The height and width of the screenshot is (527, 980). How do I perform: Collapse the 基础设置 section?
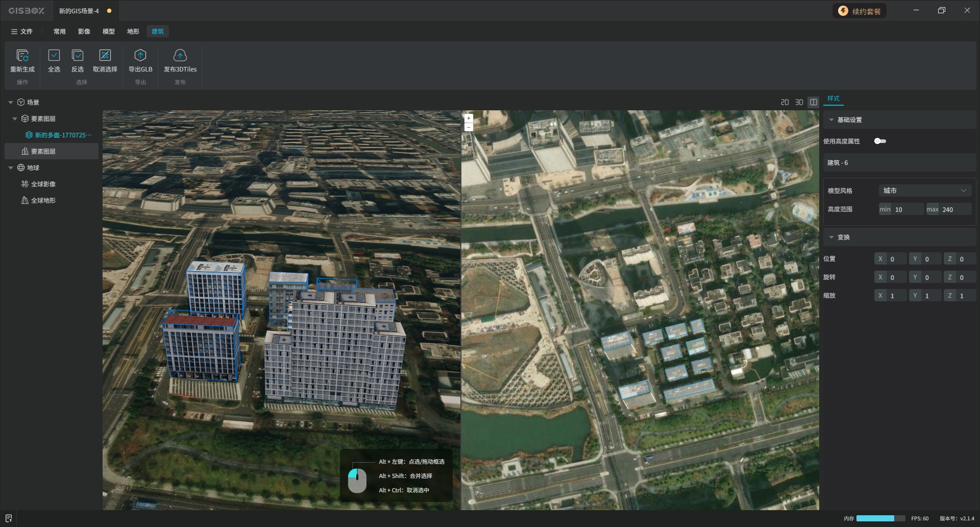[831, 120]
